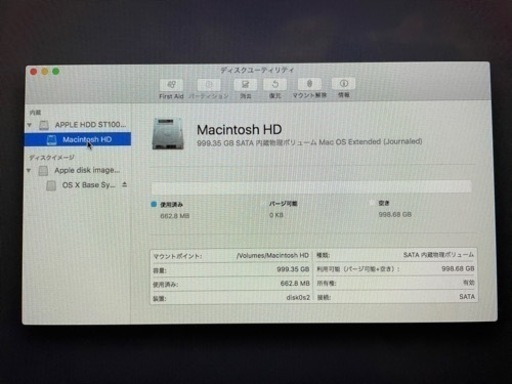The image size is (512, 384).
Task: Click the 0 KB purgeable value
Action: pyautogui.click(x=276, y=215)
